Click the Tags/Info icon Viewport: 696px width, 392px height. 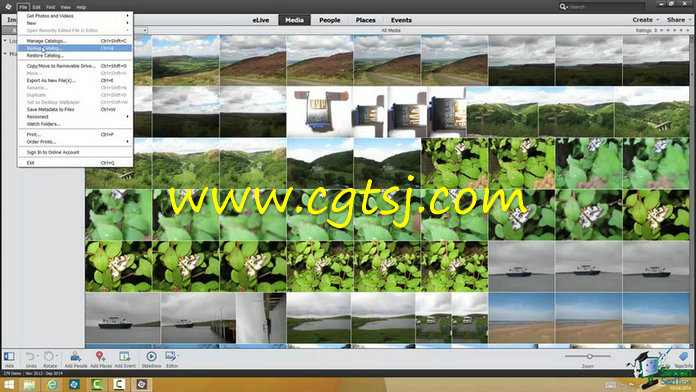pyautogui.click(x=683, y=356)
